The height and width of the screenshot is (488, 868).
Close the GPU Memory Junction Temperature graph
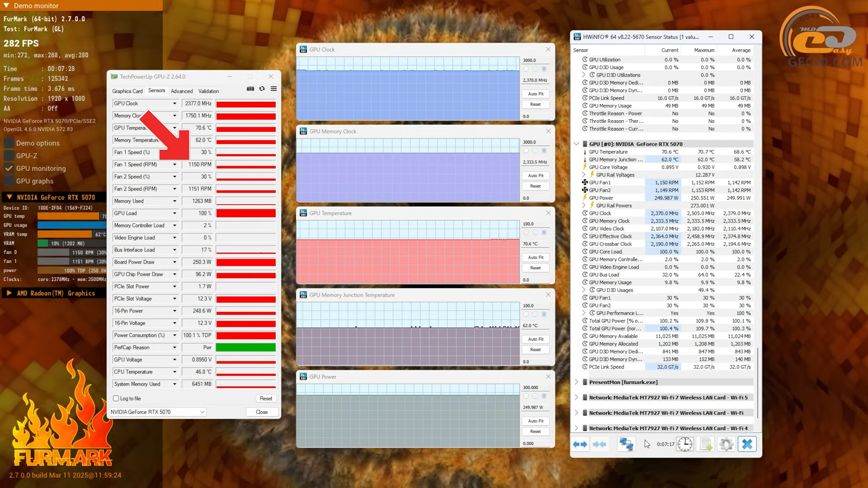tap(548, 295)
